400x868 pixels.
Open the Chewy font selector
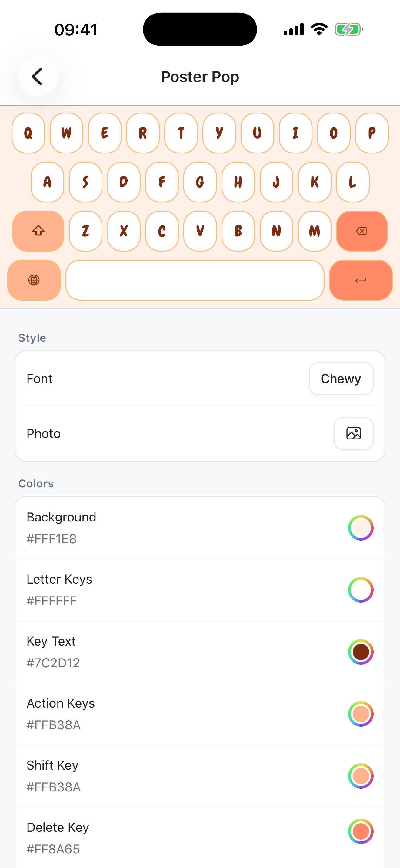pos(341,378)
